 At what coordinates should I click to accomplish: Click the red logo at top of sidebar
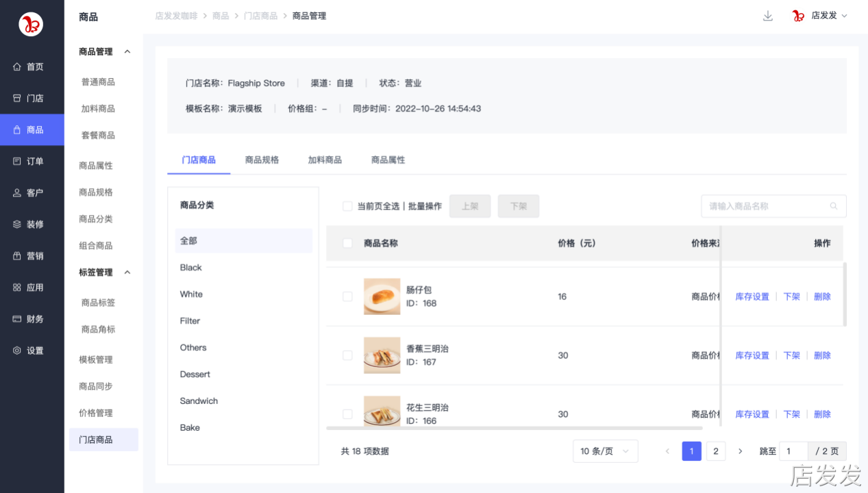(x=31, y=24)
